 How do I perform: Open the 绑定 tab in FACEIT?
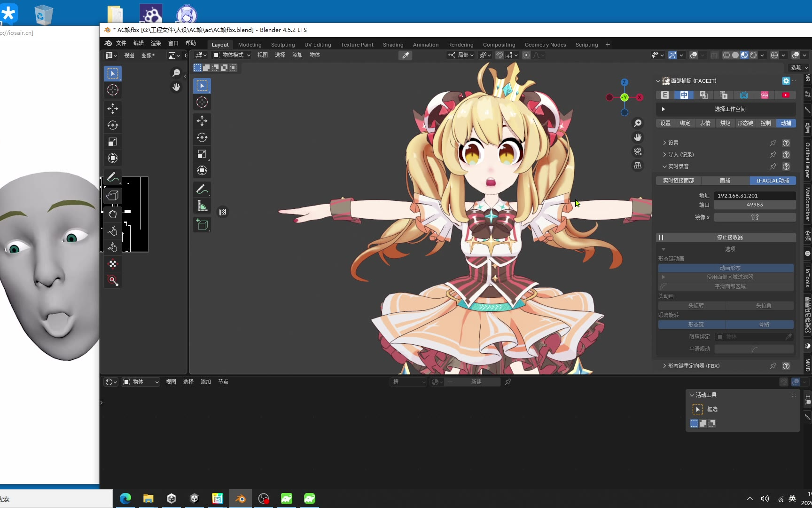tap(685, 123)
